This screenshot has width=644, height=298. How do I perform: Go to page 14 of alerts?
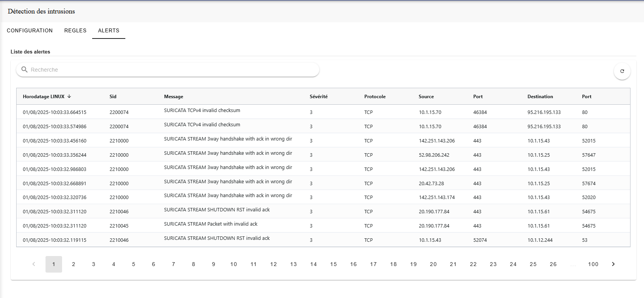click(x=314, y=264)
